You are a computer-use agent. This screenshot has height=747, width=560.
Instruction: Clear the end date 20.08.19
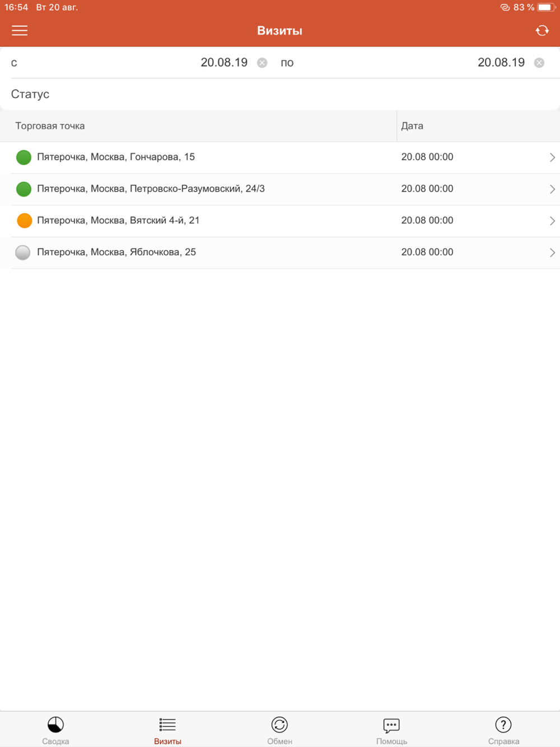point(539,63)
